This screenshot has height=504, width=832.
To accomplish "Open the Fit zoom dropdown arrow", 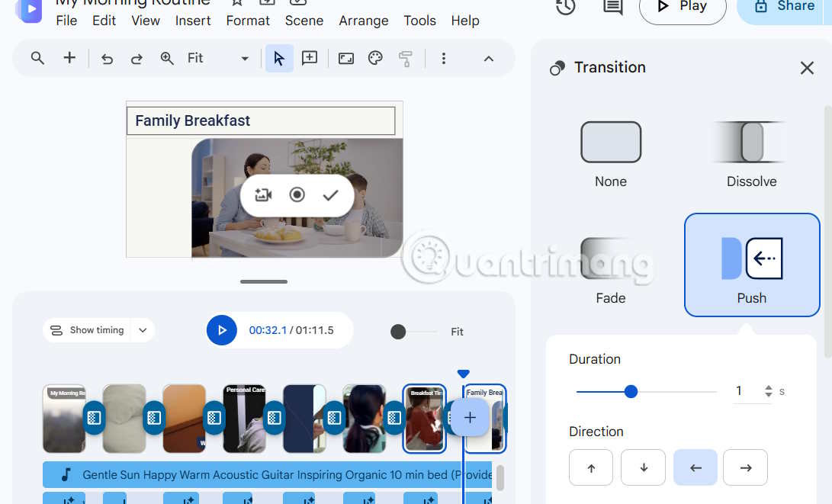I will coord(245,59).
